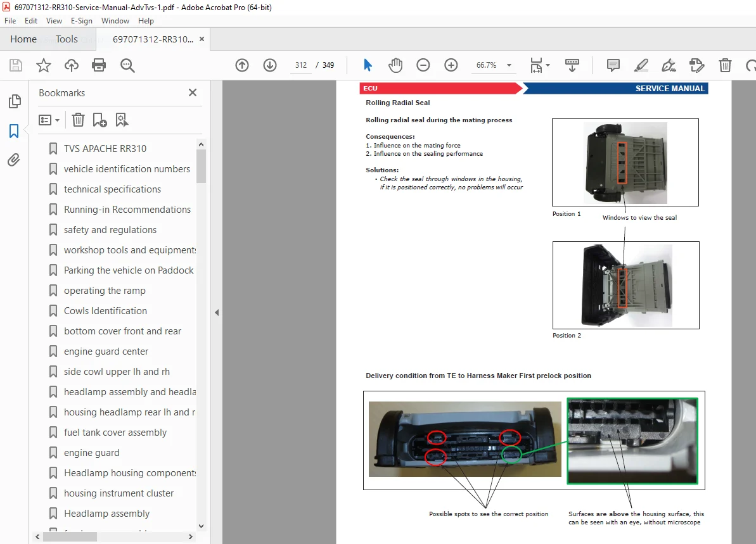756x544 pixels.
Task: Open the Page Thumbnails panel
Action: tap(15, 101)
